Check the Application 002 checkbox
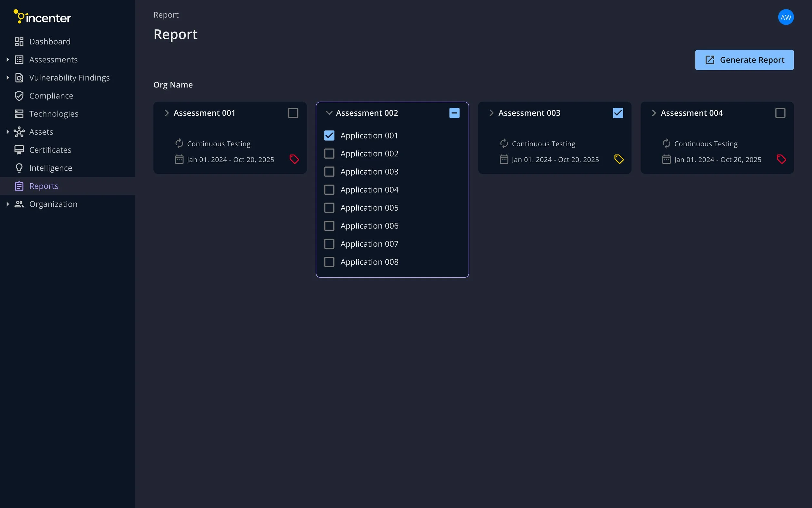 pos(329,153)
